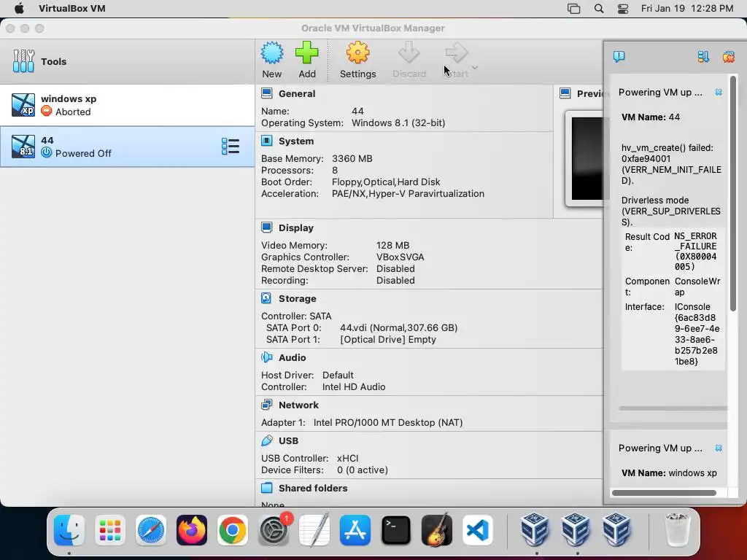Open the Network section header
This screenshot has width=747, height=560.
(x=298, y=405)
